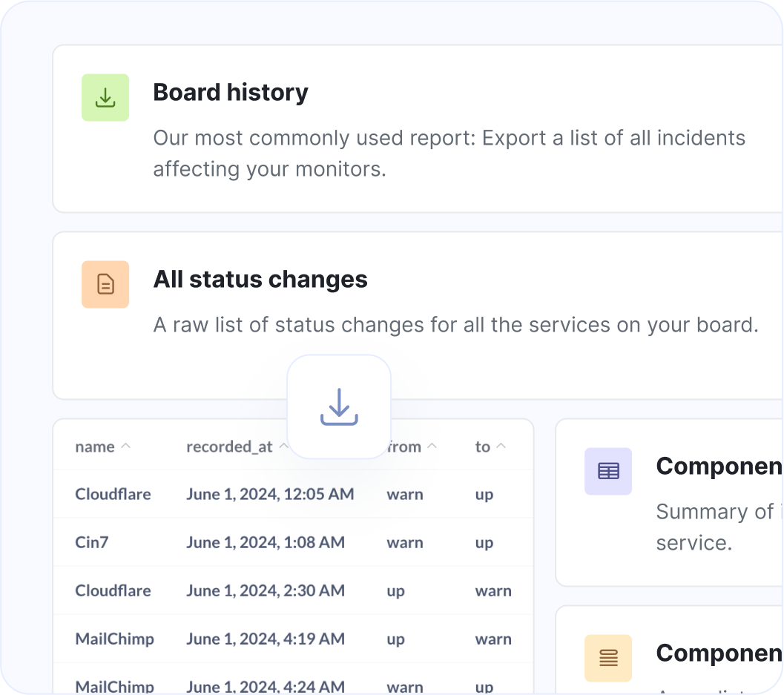Viewport: 784px width, 695px height.
Task: Click the green download icon on Board history card
Action: [x=105, y=97]
